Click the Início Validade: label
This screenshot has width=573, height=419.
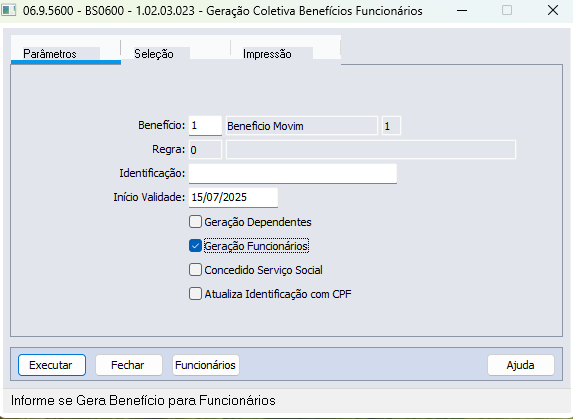coord(149,197)
